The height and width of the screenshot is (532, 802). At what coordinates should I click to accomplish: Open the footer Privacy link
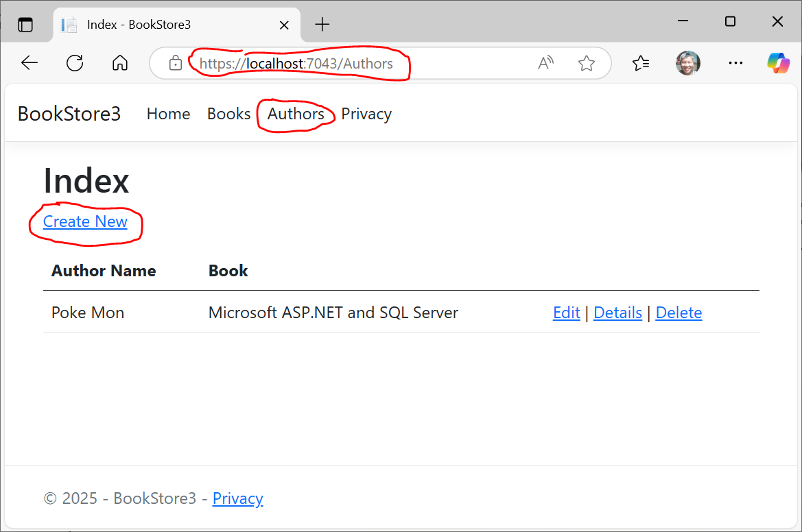tap(238, 498)
